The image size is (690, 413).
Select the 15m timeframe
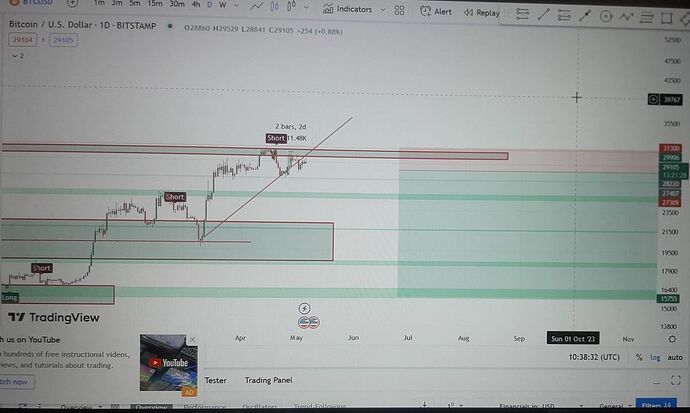tap(153, 5)
